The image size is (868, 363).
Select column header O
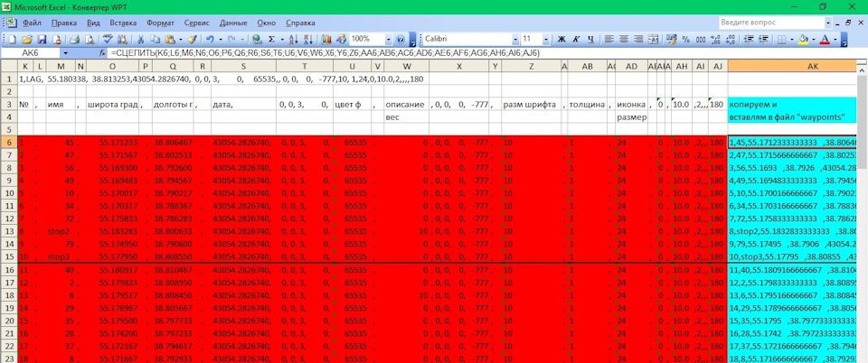point(112,66)
